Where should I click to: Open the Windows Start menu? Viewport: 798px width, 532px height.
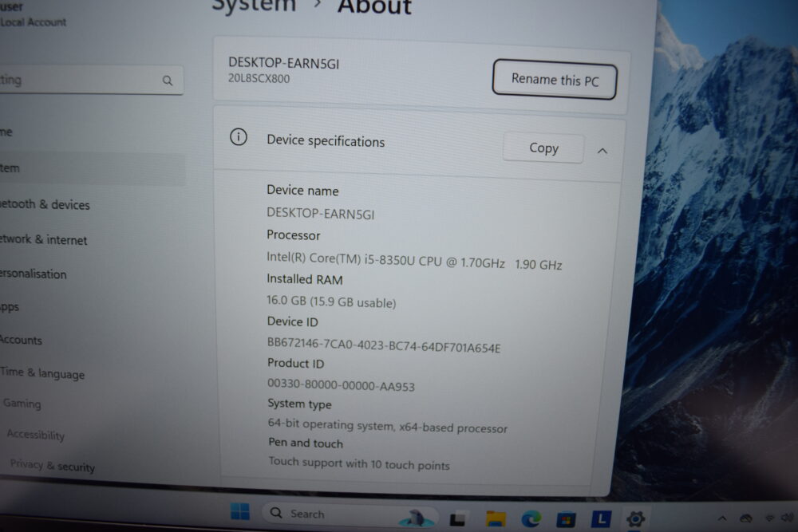coord(239,511)
